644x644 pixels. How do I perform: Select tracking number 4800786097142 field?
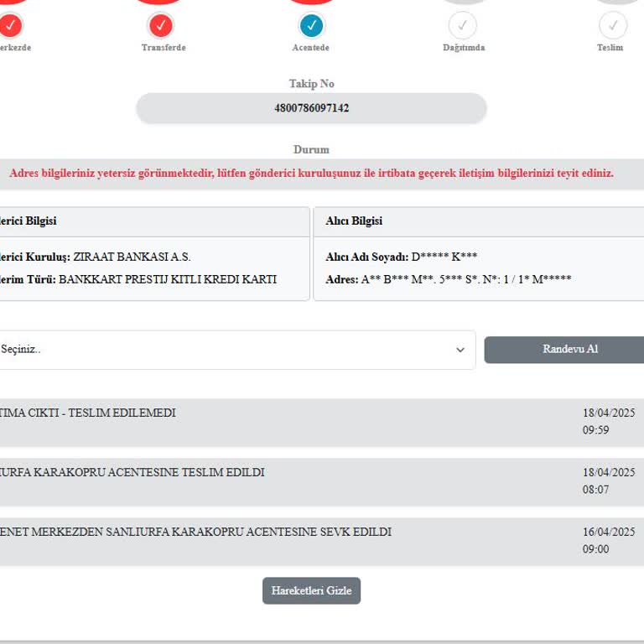[312, 108]
